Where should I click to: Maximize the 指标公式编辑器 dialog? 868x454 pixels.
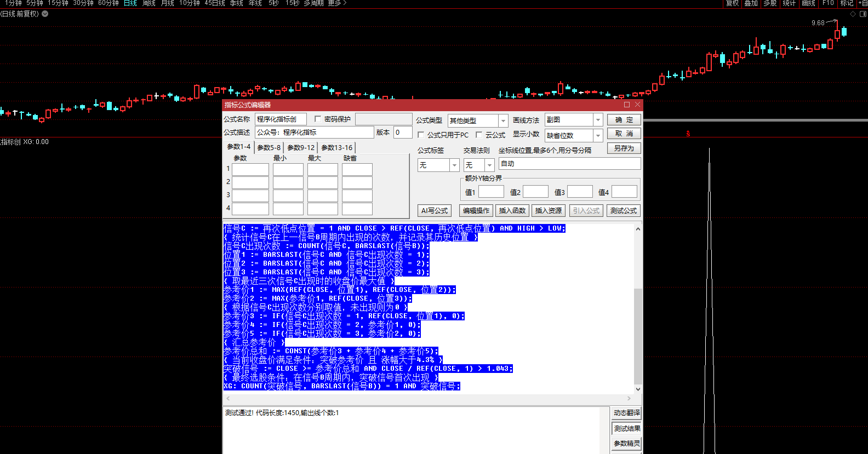(627, 105)
